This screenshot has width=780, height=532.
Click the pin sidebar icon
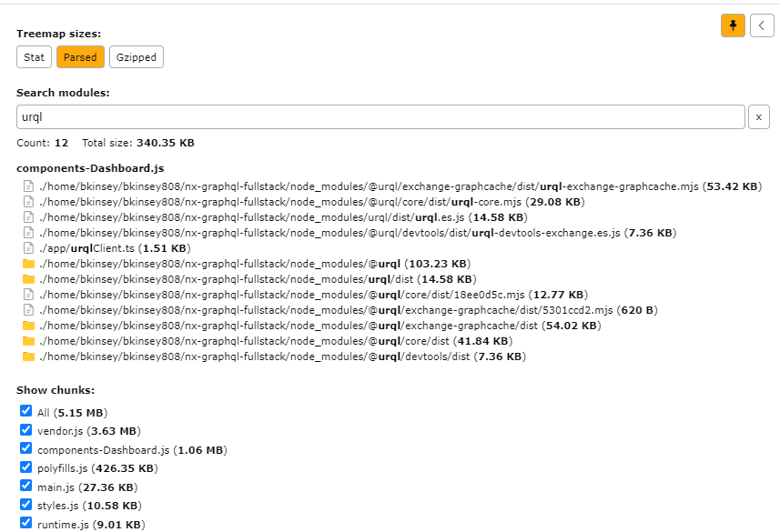tap(733, 25)
